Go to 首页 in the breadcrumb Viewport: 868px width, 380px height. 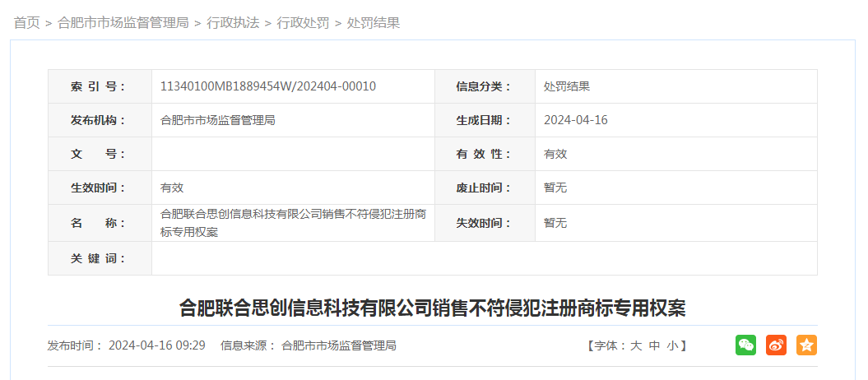pos(27,23)
